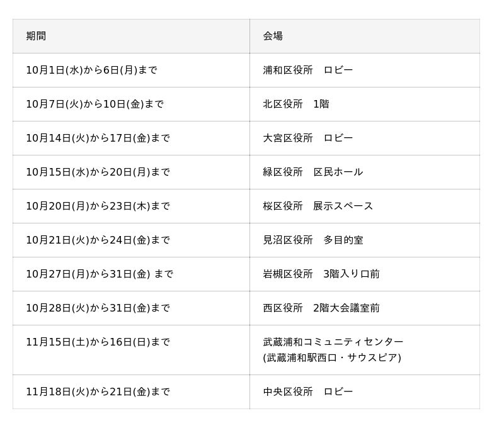
Task: Click the 岩槻区役所 3階入り口前 venue cell
Action: tap(321, 274)
